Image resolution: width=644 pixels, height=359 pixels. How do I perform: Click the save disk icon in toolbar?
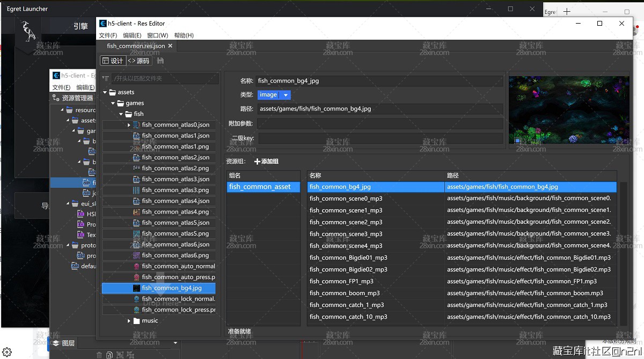click(x=160, y=61)
